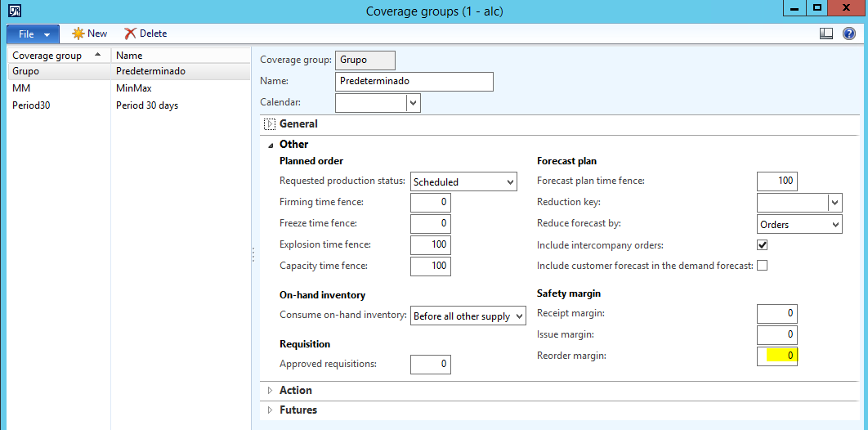Viewport: 868px width, 430px height.
Task: Uncheck Include intercompany orders checkbox
Action: [x=763, y=244]
